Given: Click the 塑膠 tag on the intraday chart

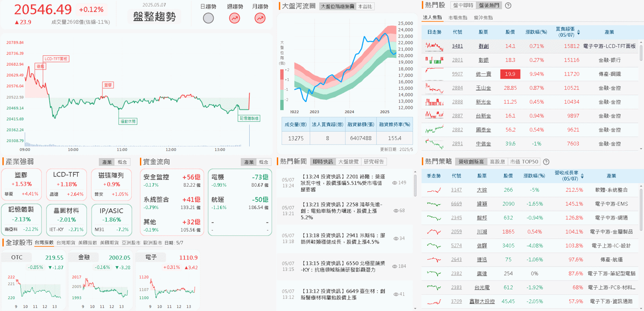Looking at the screenshot, I should [x=108, y=86].
